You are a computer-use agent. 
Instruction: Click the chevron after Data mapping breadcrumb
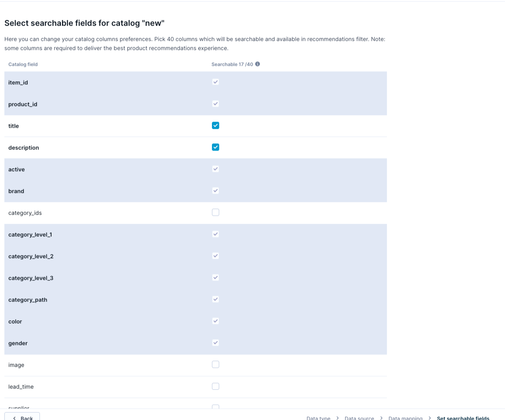[430, 417]
